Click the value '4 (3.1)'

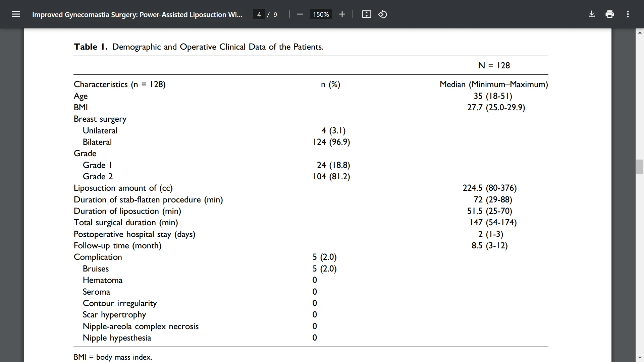coord(333,130)
